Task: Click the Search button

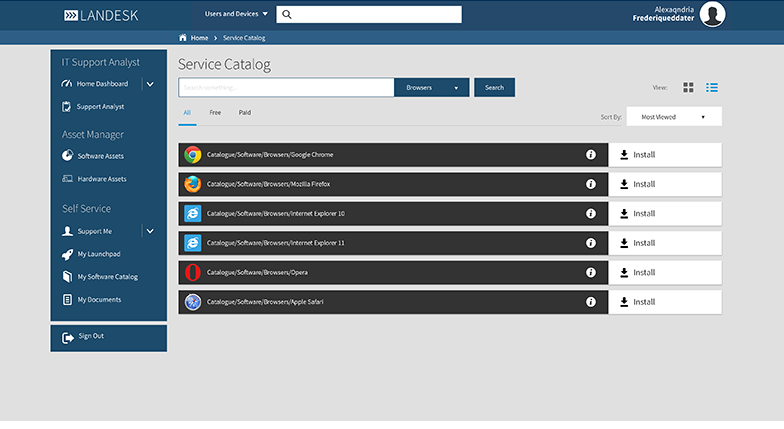Action: tap(494, 88)
